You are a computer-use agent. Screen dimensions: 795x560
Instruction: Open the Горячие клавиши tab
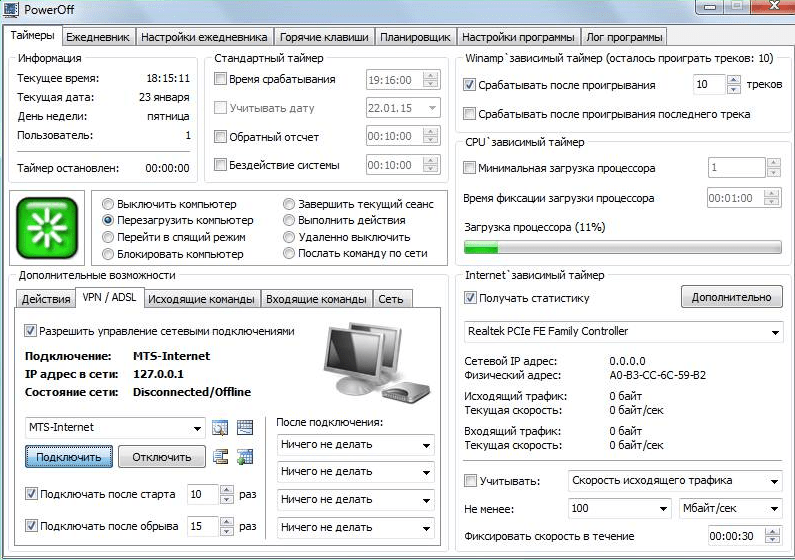click(x=325, y=37)
